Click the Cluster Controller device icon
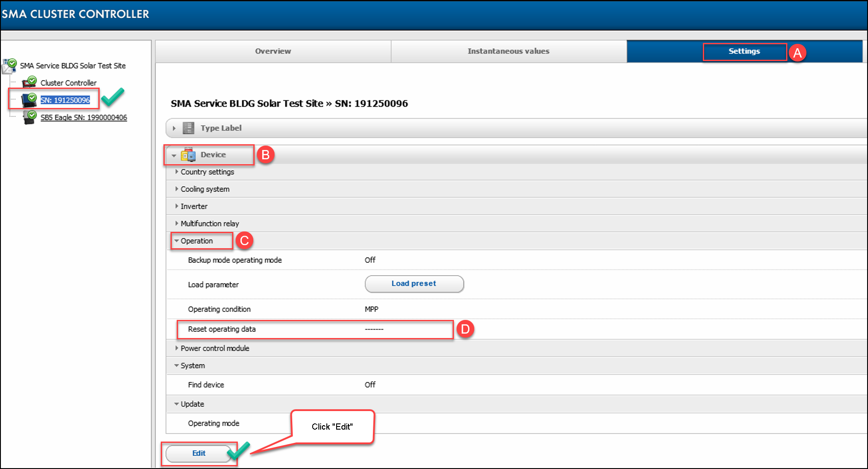The width and height of the screenshot is (868, 469). (x=30, y=82)
